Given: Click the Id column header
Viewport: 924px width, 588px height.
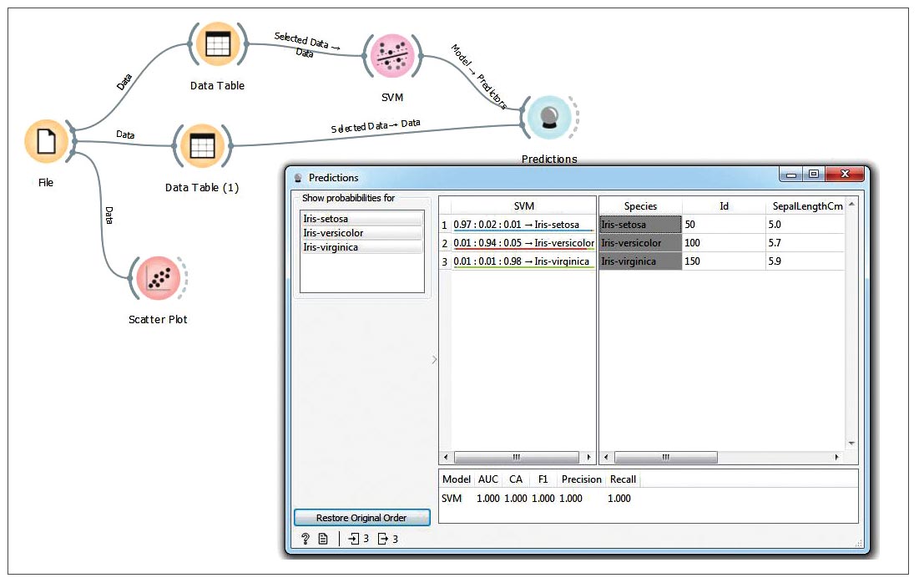Looking at the screenshot, I should [x=724, y=205].
